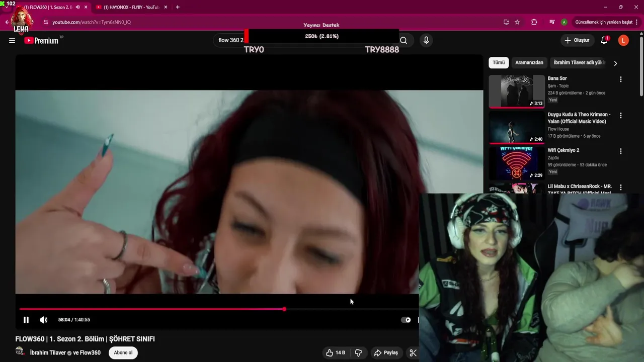Open the Wifi Çekmiyo 2 thumbnail
Image resolution: width=644 pixels, height=362 pixels.
click(x=517, y=163)
